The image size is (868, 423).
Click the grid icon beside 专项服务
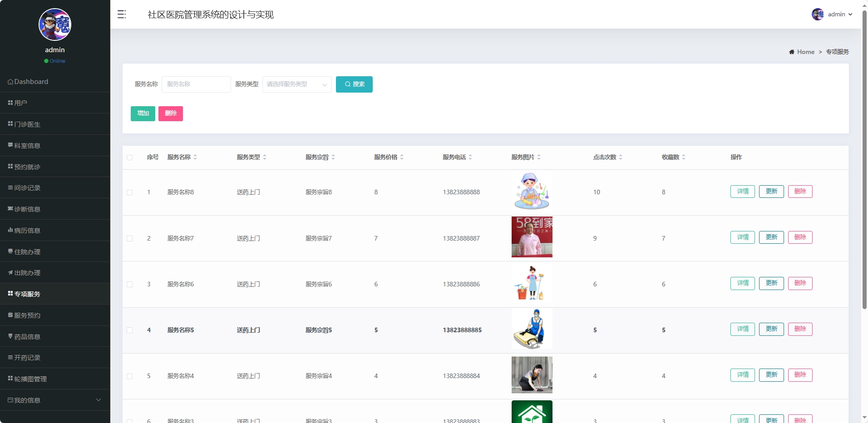10,294
